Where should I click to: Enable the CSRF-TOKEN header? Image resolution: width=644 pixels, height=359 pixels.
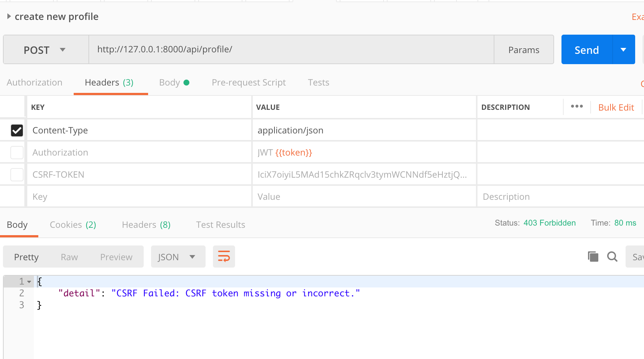tap(17, 174)
